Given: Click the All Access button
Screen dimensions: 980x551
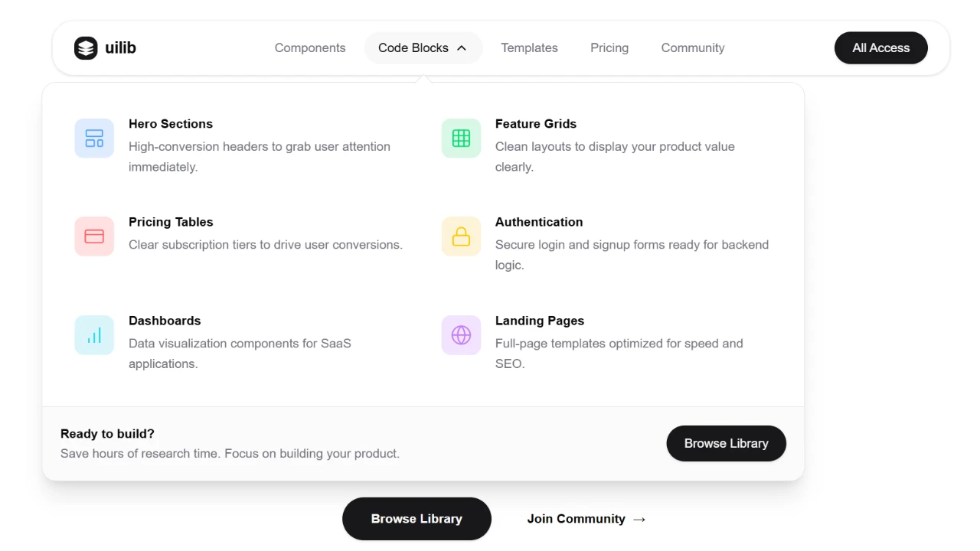Looking at the screenshot, I should [880, 47].
